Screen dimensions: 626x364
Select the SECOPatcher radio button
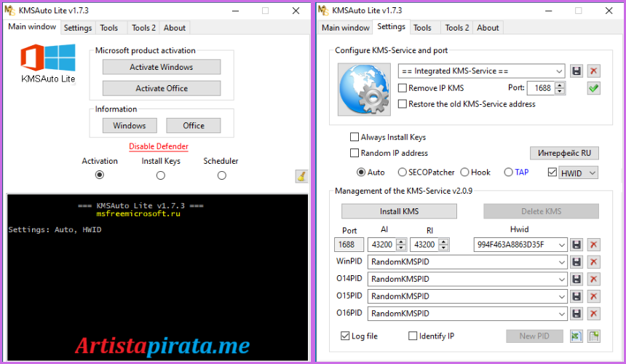click(402, 172)
